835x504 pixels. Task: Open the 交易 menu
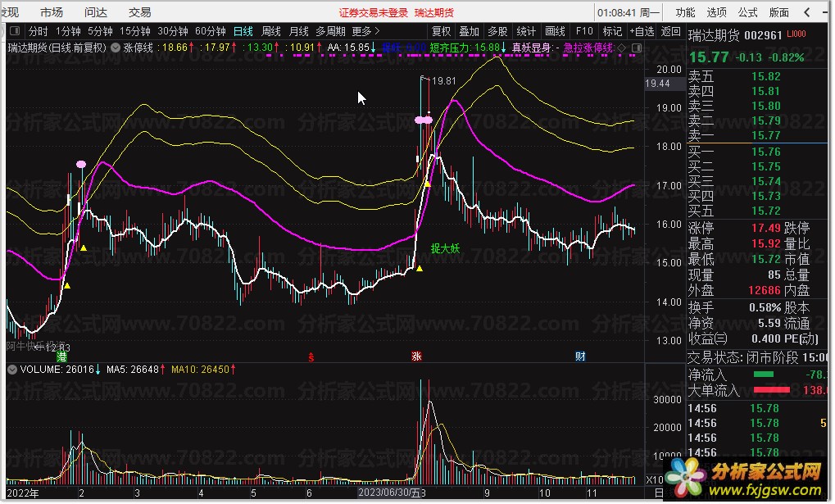(139, 12)
